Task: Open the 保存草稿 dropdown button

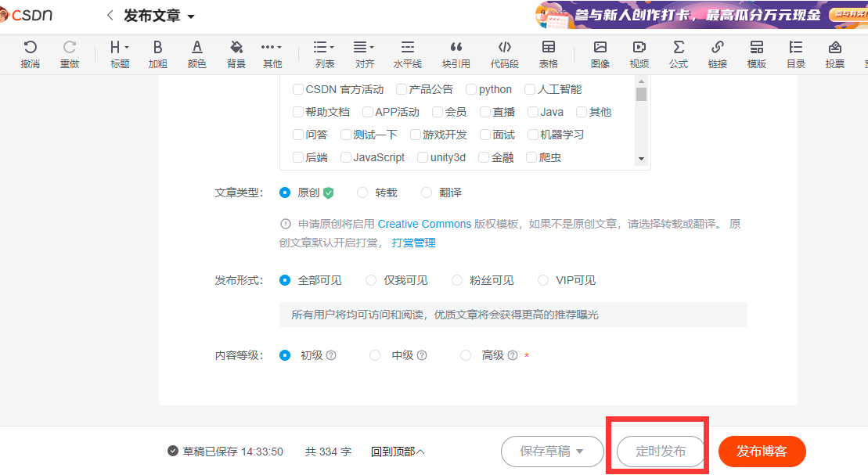Action: click(x=552, y=452)
